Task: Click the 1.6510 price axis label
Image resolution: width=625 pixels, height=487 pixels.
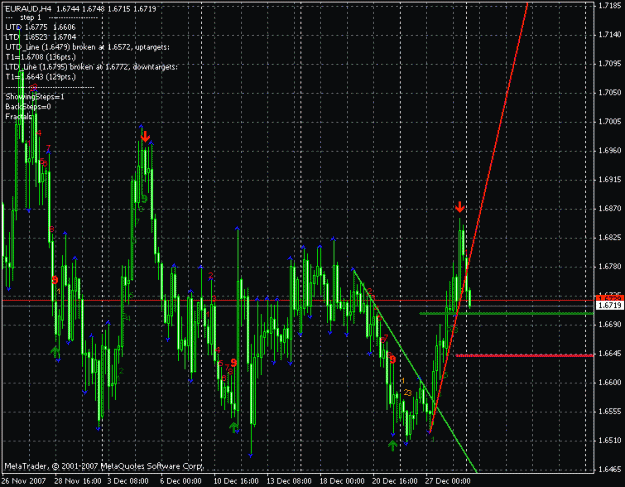Action: pos(610,440)
